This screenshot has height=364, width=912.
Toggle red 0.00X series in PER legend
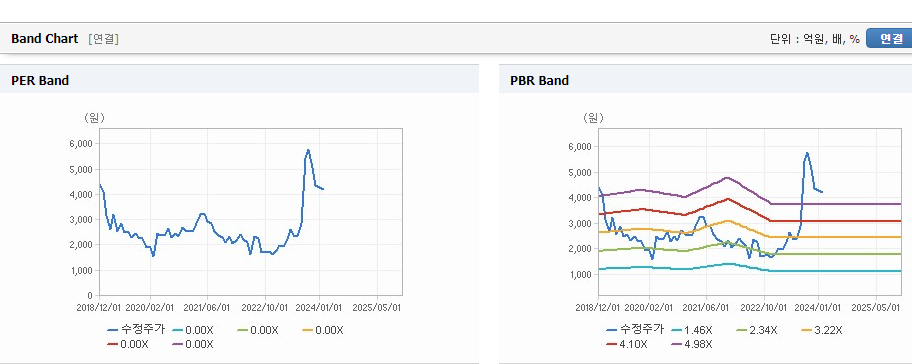[128, 344]
